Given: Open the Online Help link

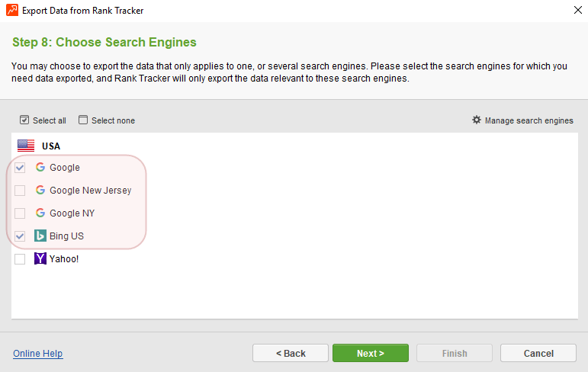Looking at the screenshot, I should point(38,353).
